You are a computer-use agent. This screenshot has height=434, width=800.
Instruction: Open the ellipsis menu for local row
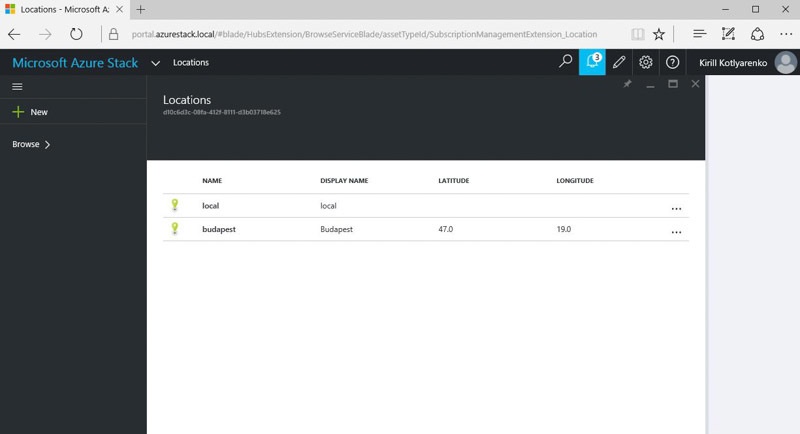point(677,209)
